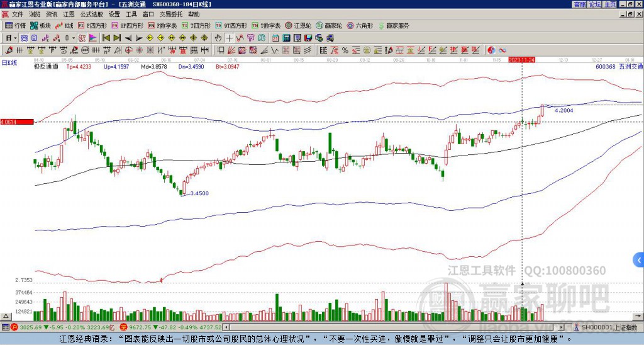This screenshot has height=345, width=644.
Task: Click the 2023-11-24 date marker
Action: point(521,60)
